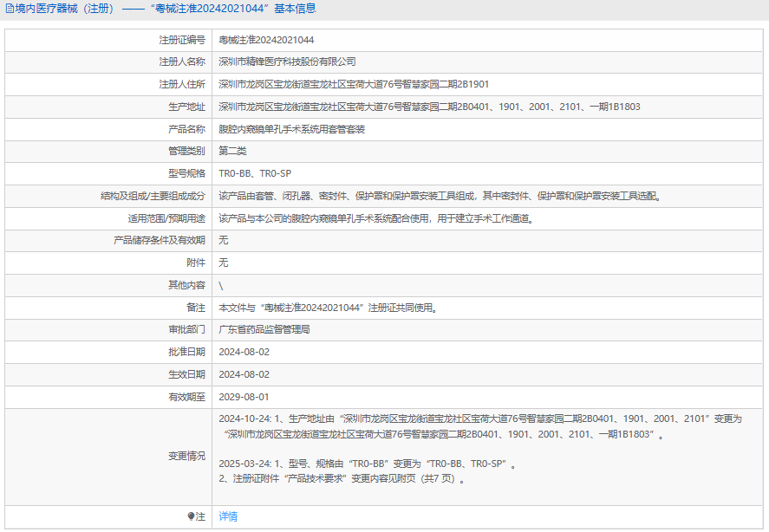Click the 其他内容 label
Screen dimensions: 769x532
pos(187,285)
